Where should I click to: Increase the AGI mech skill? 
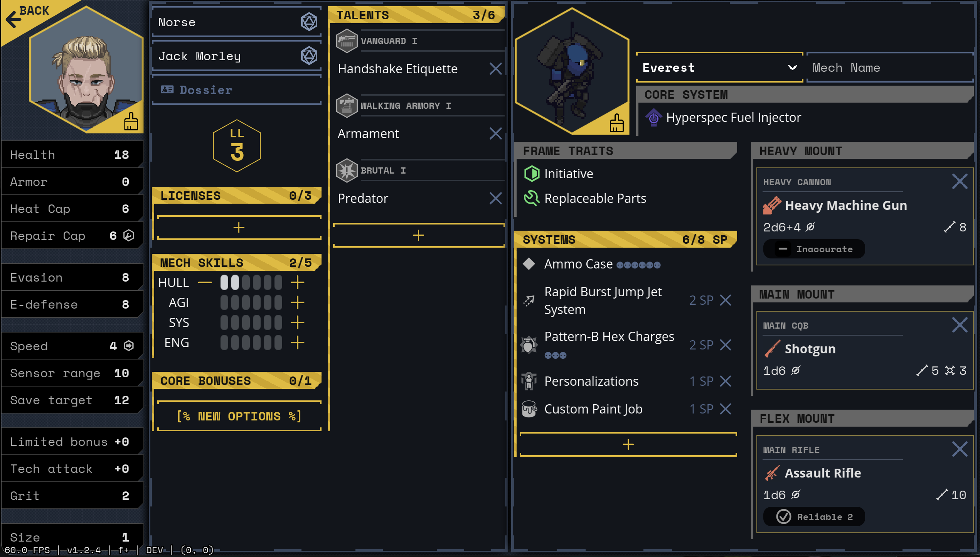tap(298, 302)
